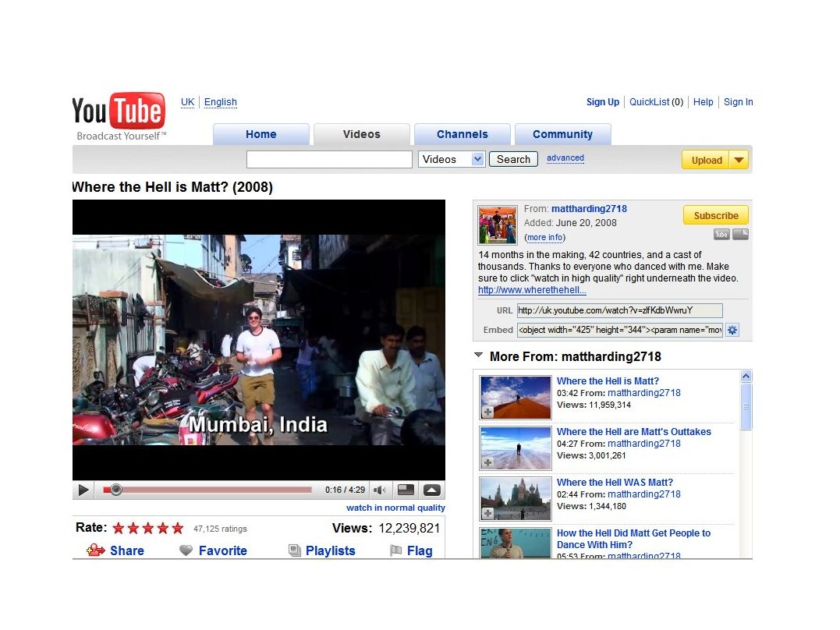840x630 pixels.
Task: Select the Community tab
Action: coord(562,133)
